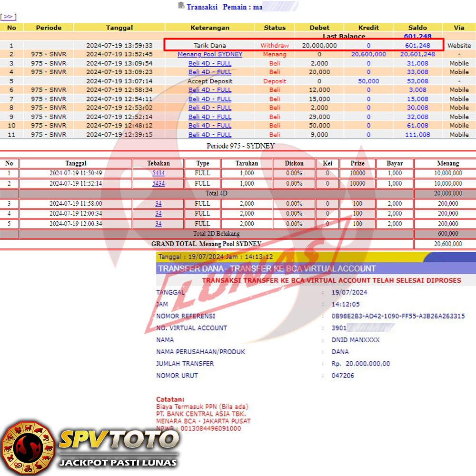Click the Tebakan 34 link in row 5

159,224
